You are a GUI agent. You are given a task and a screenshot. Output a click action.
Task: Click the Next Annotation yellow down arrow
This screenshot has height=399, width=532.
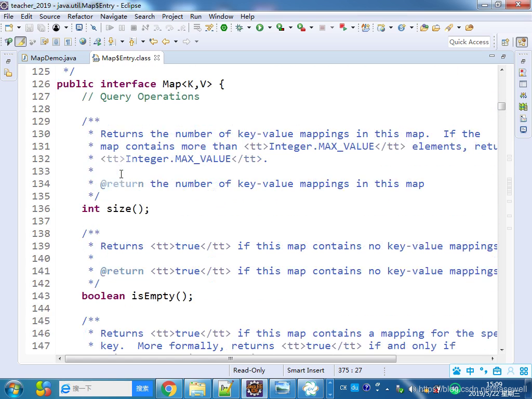[112, 42]
